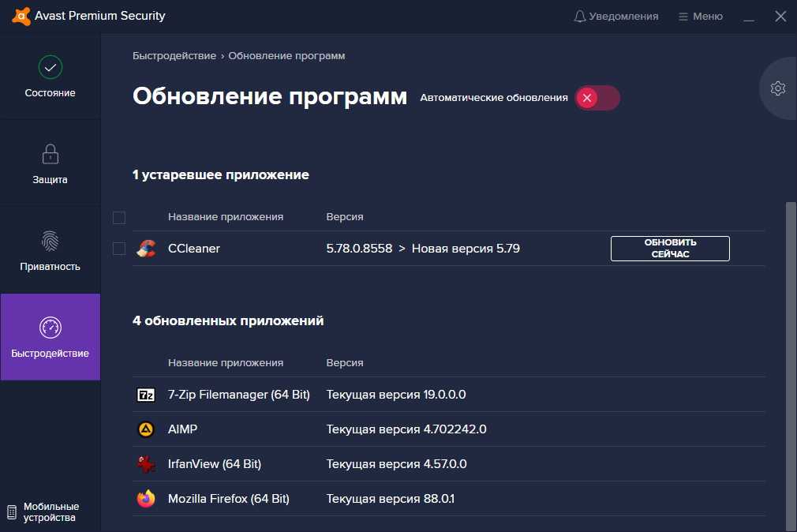Click Текущая версия 4.70.2242.0 text

coord(406,429)
